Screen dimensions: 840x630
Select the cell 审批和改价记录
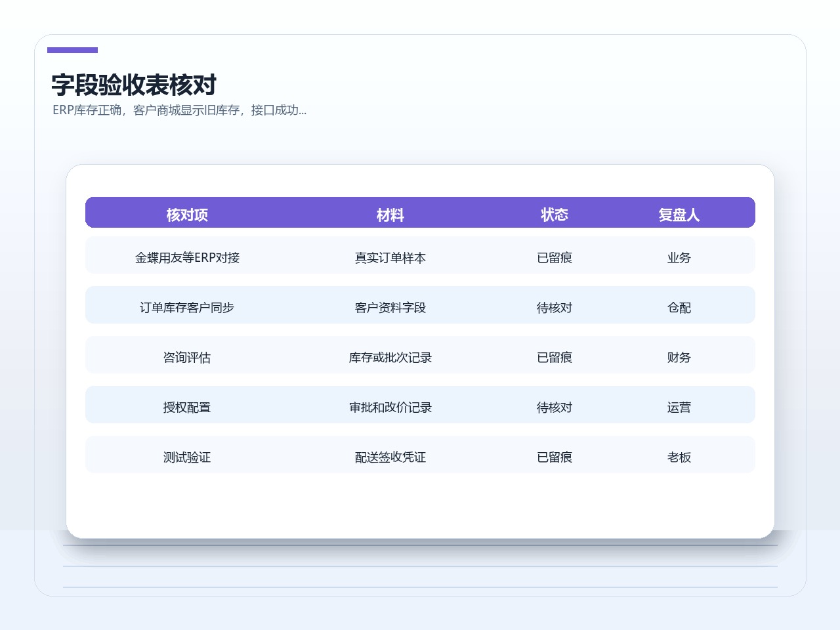point(390,408)
